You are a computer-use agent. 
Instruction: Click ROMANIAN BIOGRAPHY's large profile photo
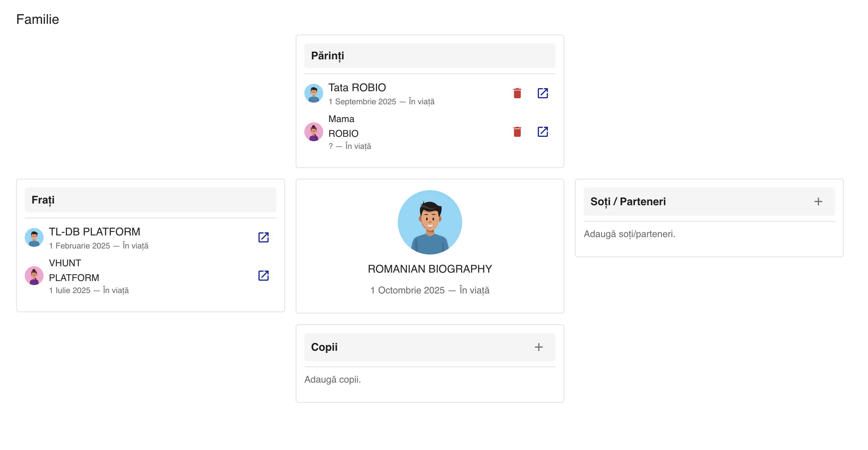tap(430, 222)
